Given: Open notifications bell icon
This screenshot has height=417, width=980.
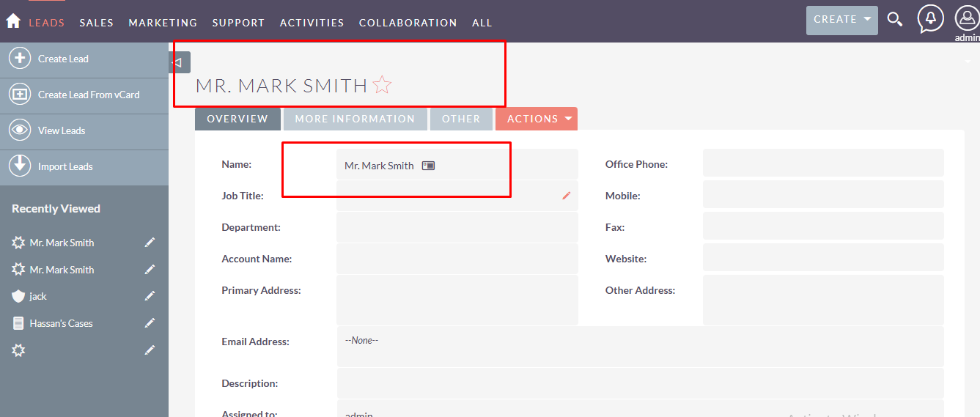Looking at the screenshot, I should (x=930, y=19).
